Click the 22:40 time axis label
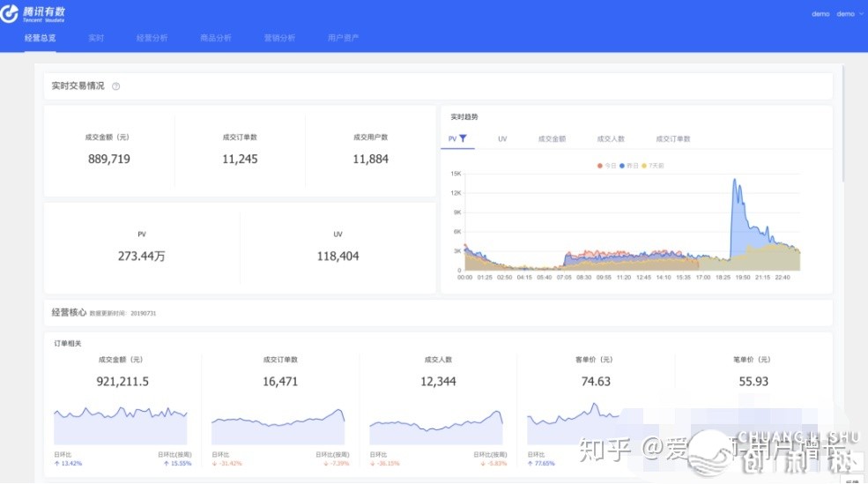This screenshot has height=484, width=868. tap(783, 278)
